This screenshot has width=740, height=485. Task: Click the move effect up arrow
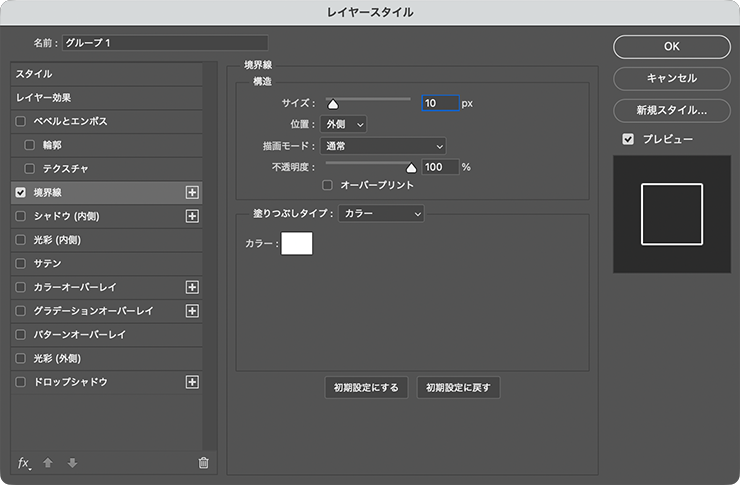(48, 462)
